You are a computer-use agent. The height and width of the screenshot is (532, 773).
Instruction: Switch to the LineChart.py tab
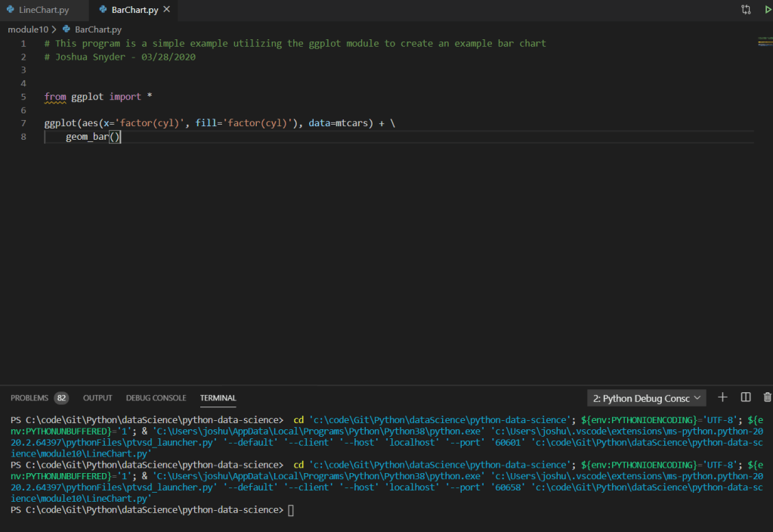click(43, 11)
